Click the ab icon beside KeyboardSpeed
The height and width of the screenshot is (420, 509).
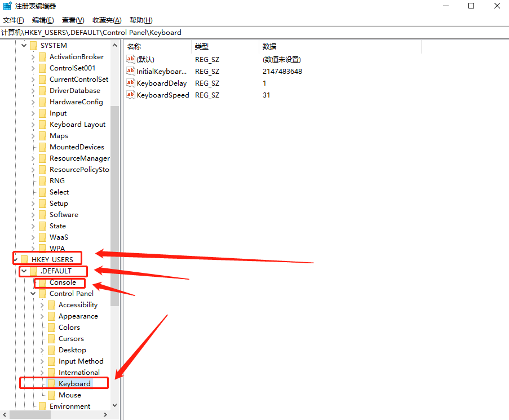(130, 95)
